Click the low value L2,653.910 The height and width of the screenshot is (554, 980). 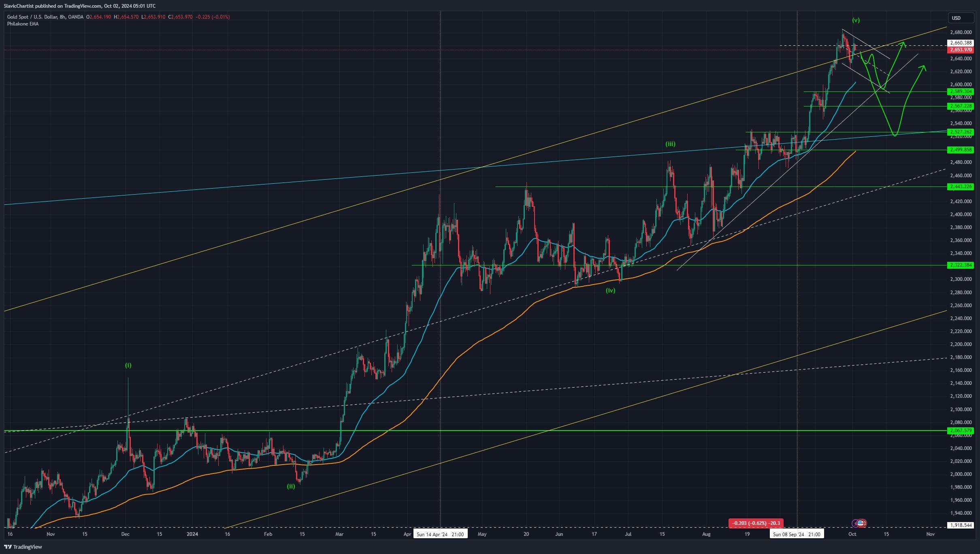153,17
